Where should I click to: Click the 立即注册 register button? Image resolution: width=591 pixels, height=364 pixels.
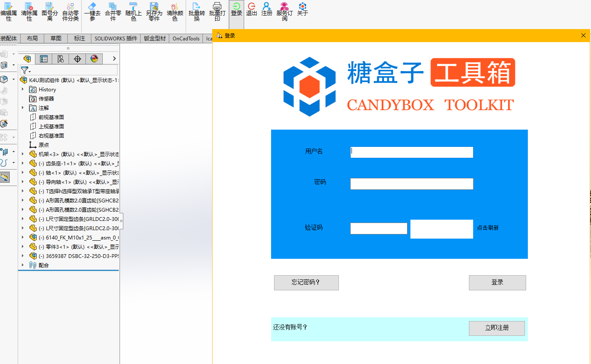pyautogui.click(x=497, y=328)
